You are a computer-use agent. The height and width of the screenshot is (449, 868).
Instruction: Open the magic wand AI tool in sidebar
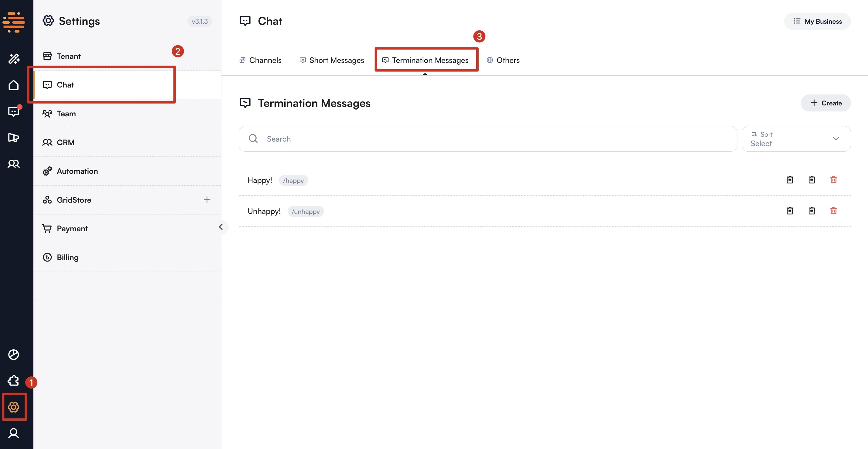(13, 59)
